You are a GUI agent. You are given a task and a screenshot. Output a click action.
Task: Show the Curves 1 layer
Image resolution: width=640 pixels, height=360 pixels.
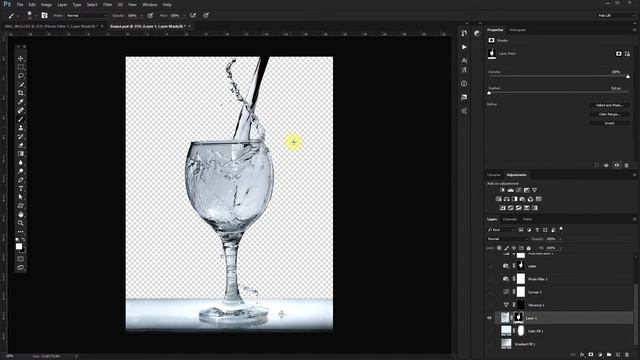point(489,292)
